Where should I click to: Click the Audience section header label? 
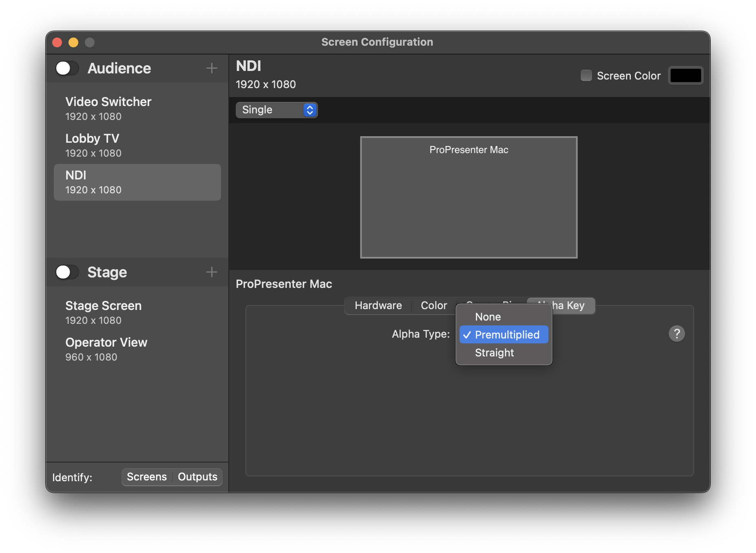pos(119,68)
